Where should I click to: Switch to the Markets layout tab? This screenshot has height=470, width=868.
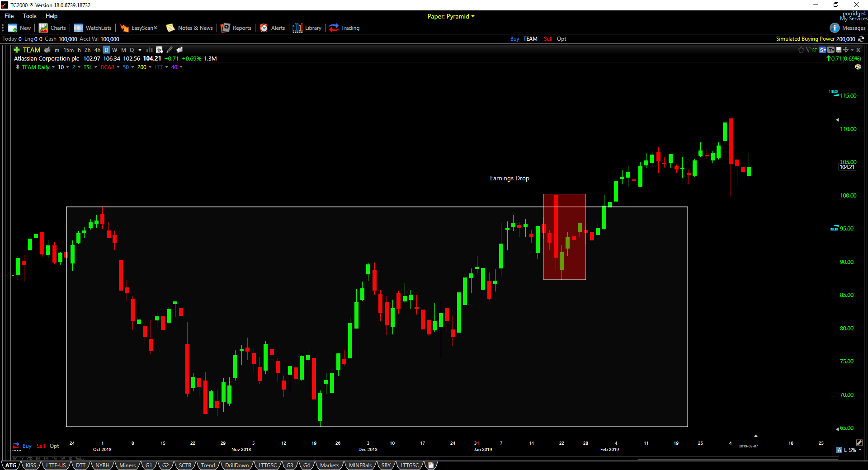tap(330, 465)
